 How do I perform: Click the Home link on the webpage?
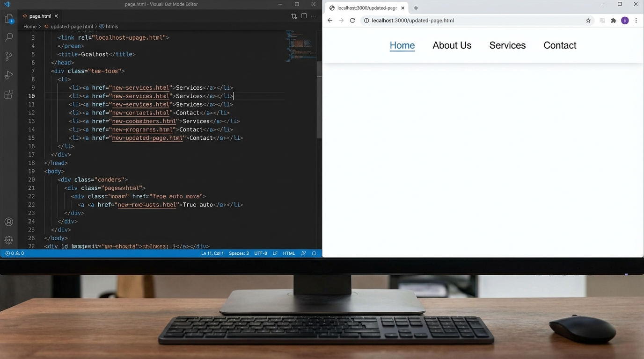click(x=402, y=45)
